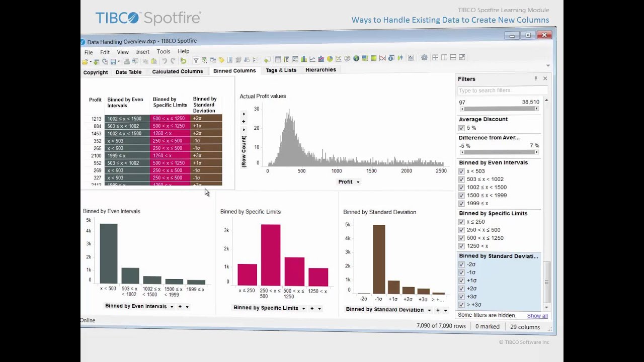Open dropdown arrow next to Open icon
Image resolution: width=644 pixels, height=362 pixels.
[91, 62]
